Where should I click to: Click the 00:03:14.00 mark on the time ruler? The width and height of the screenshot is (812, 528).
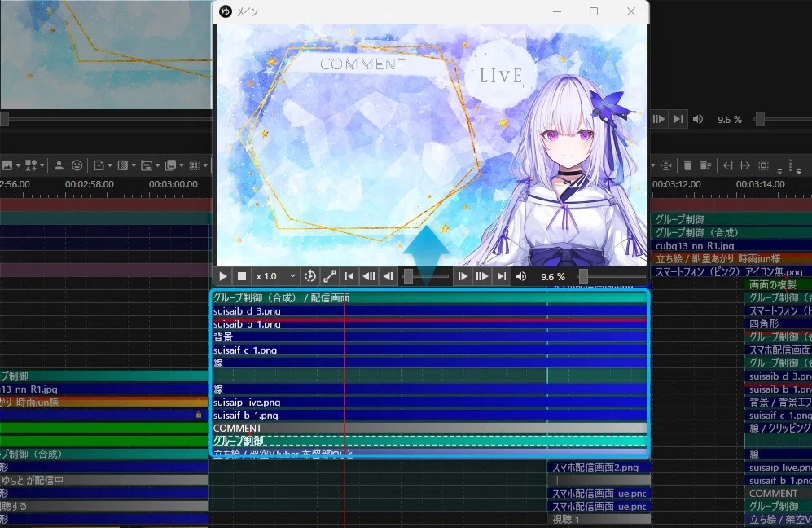(x=761, y=184)
